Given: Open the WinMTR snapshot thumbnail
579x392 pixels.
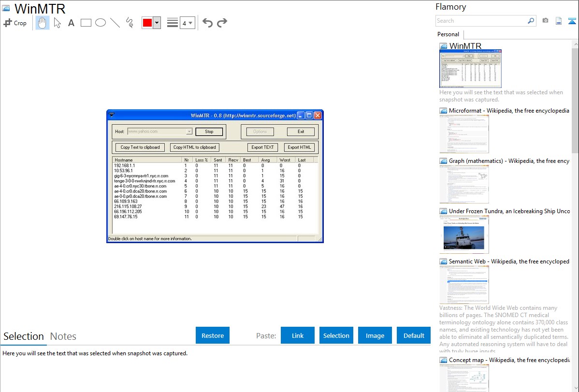Looking at the screenshot, I should (x=470, y=68).
